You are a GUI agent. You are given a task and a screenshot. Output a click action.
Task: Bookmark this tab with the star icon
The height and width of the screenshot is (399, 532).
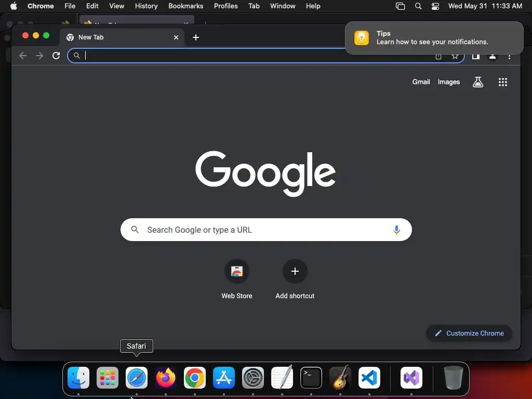pos(455,56)
